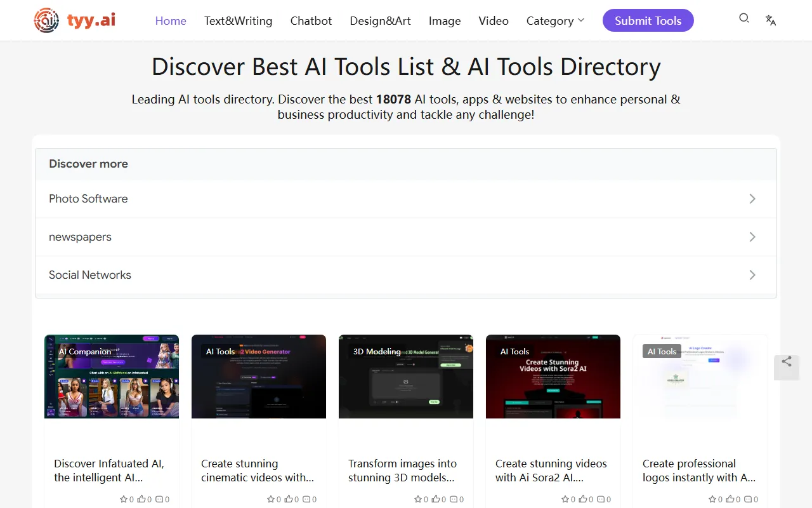
Task: Expand the Category dropdown menu
Action: tap(555, 21)
